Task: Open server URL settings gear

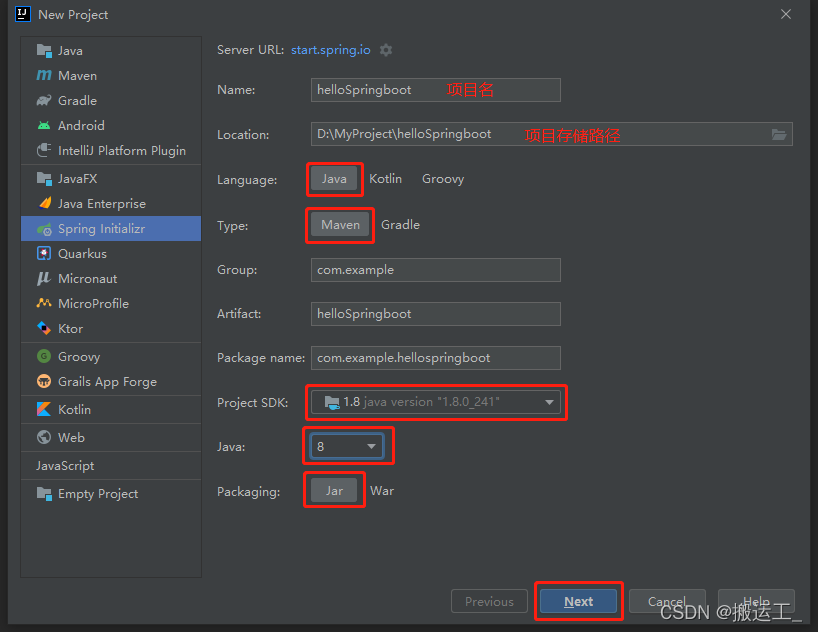Action: tap(386, 50)
